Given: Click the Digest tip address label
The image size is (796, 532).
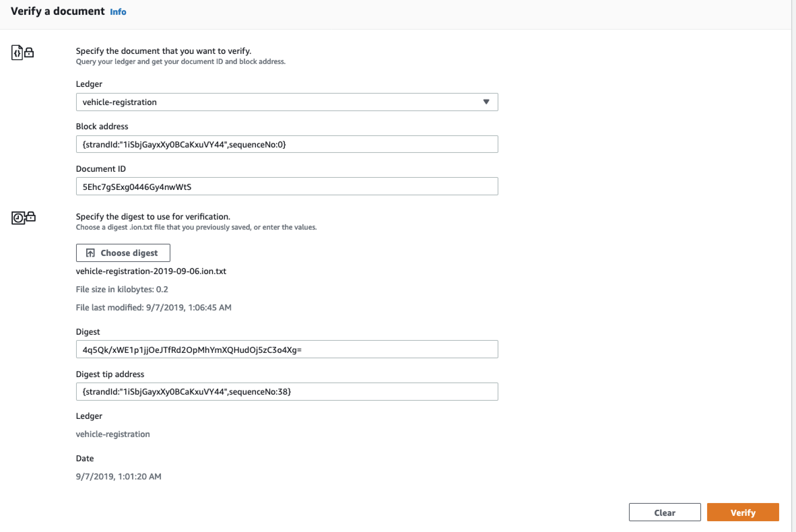Looking at the screenshot, I should 110,374.
